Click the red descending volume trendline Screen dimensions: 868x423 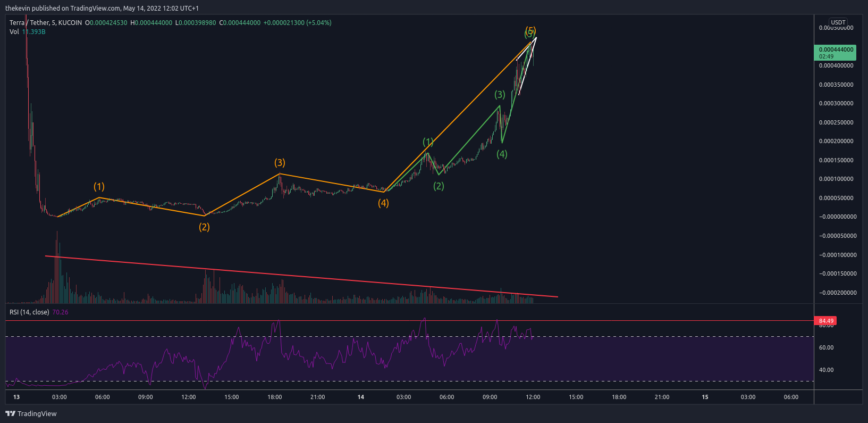click(x=301, y=277)
